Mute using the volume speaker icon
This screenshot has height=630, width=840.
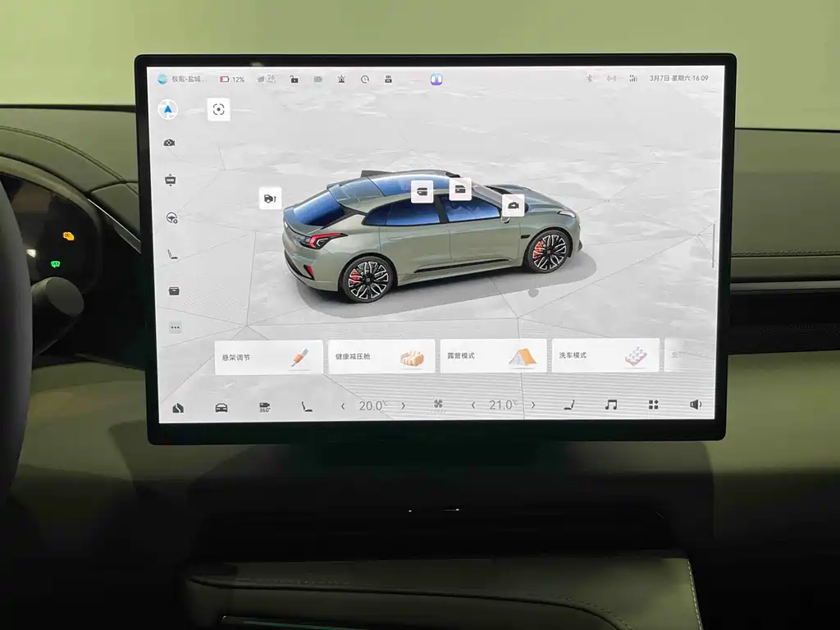(x=696, y=404)
